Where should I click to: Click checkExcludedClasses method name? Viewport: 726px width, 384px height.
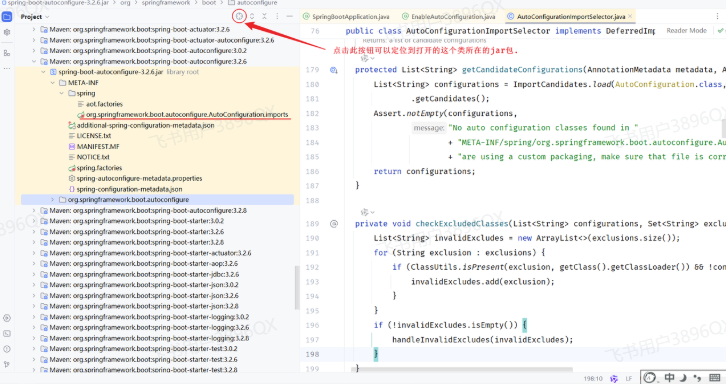462,224
